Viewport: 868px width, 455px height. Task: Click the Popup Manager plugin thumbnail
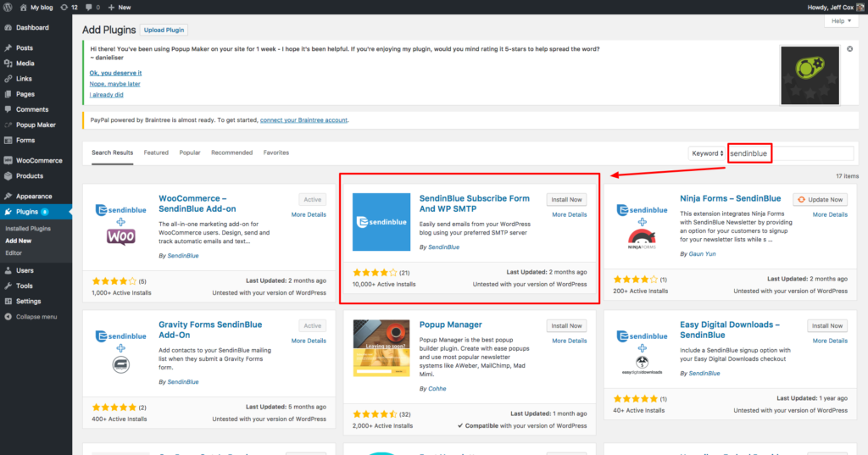click(x=381, y=348)
